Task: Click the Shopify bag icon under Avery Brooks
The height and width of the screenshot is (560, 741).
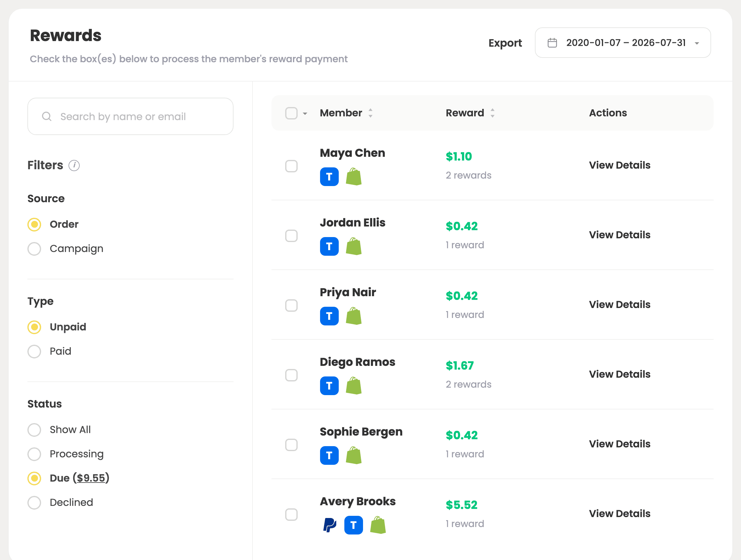Action: (378, 525)
